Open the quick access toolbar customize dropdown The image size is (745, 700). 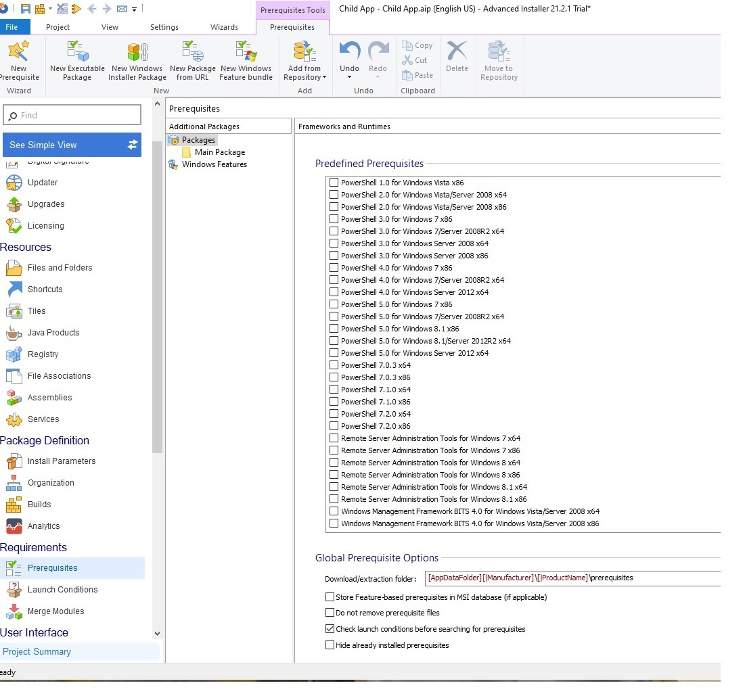coord(135,9)
